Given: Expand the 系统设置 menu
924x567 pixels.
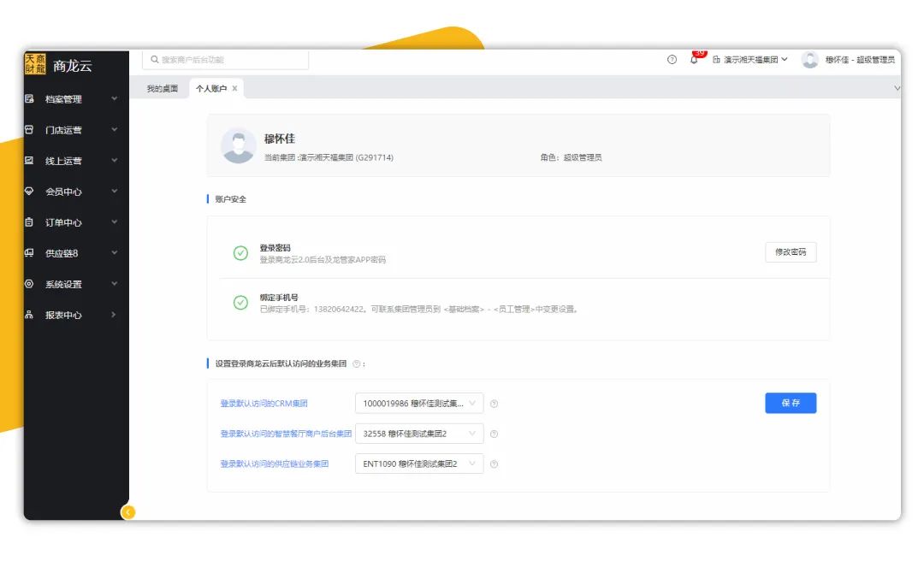Looking at the screenshot, I should click(x=115, y=284).
